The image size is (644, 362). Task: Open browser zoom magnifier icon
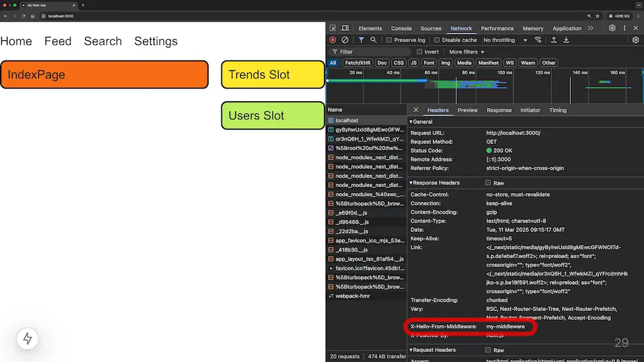coord(589,16)
